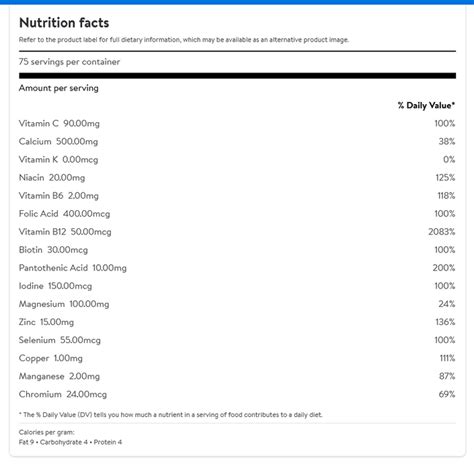Click the Vitamin K 0.00mcg entry

[58, 160]
